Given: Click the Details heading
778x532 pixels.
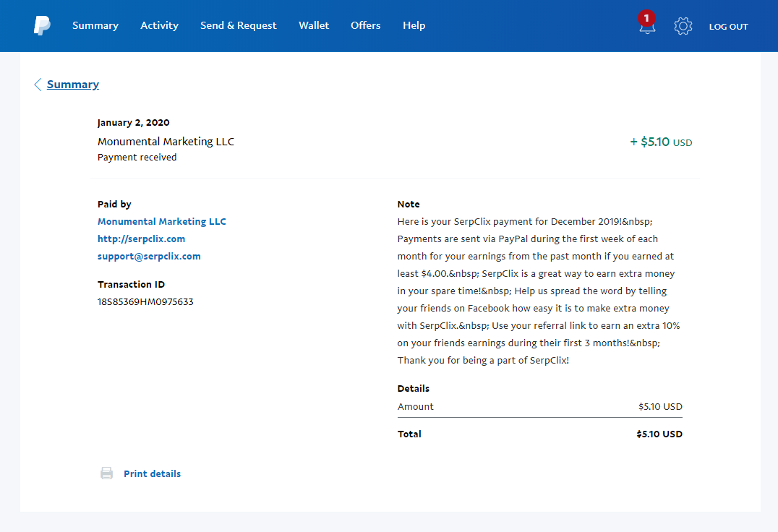Looking at the screenshot, I should [414, 388].
